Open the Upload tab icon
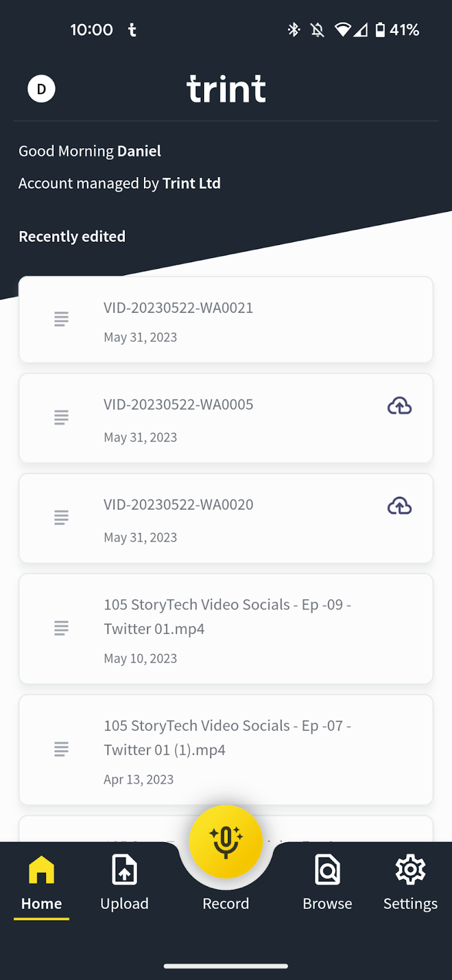This screenshot has height=980, width=452. pyautogui.click(x=124, y=870)
